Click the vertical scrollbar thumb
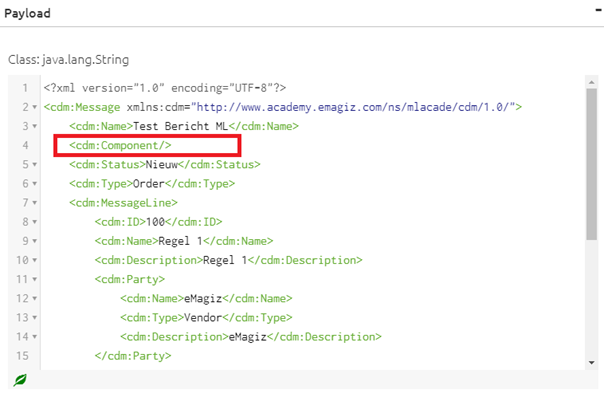This screenshot has height=398, width=604. [x=592, y=164]
